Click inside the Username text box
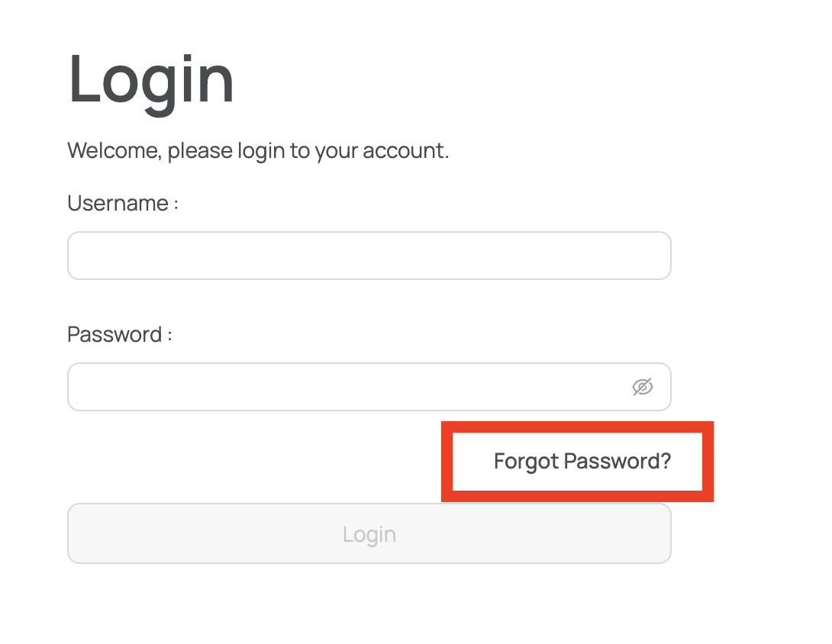Image resolution: width=832 pixels, height=644 pixels. pos(369,256)
